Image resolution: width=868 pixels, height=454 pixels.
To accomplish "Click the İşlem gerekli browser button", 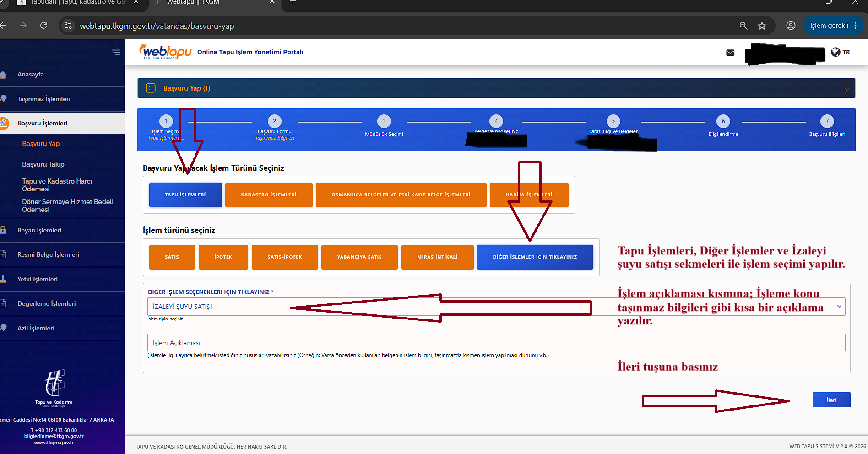I will [x=833, y=26].
